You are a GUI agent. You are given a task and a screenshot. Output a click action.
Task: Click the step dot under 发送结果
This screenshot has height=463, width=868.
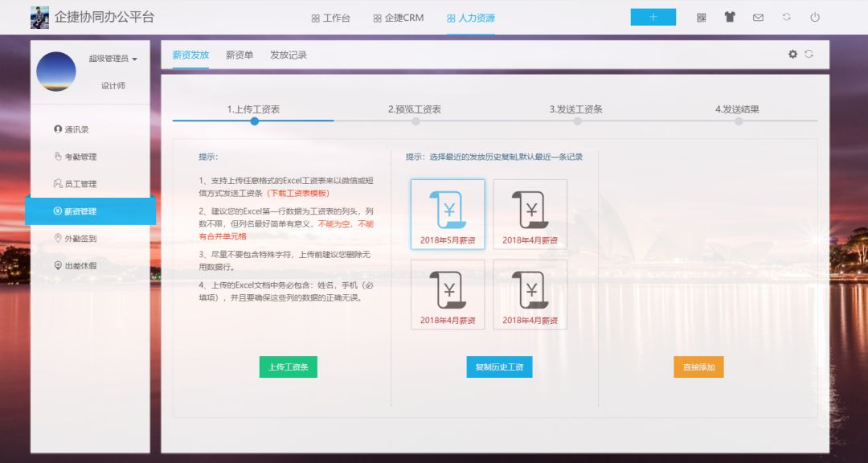[739, 121]
